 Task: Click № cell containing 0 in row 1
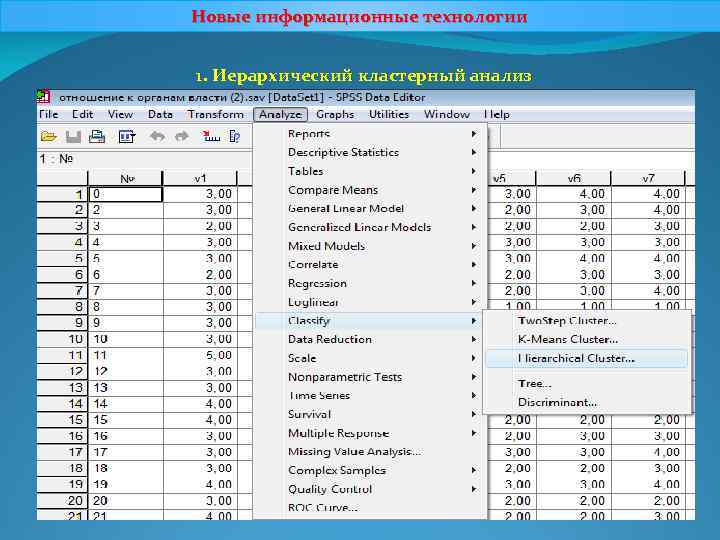coord(126,194)
